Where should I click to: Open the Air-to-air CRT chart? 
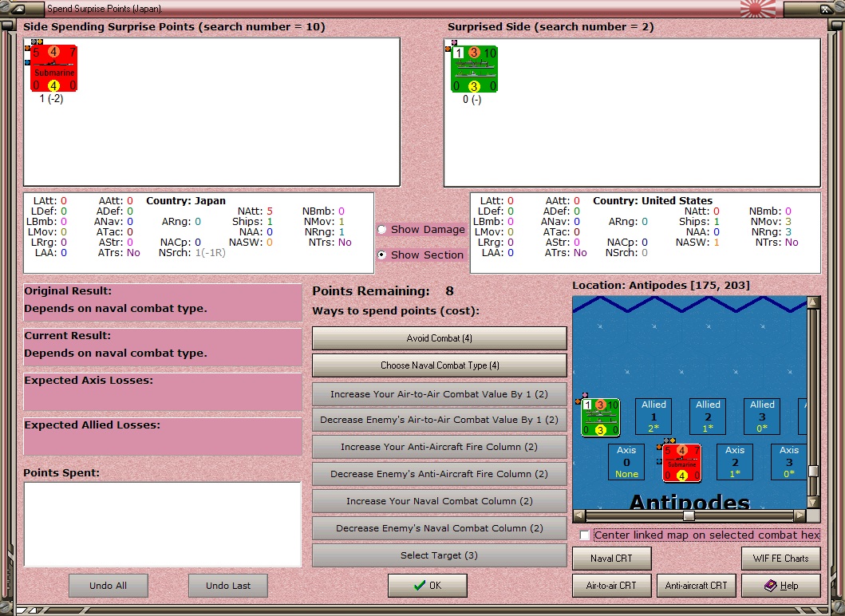pyautogui.click(x=612, y=586)
